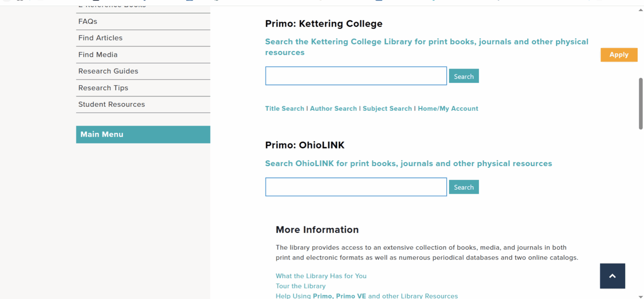Select Find Articles in sidebar
Image resolution: width=644 pixels, height=299 pixels.
pyautogui.click(x=100, y=38)
